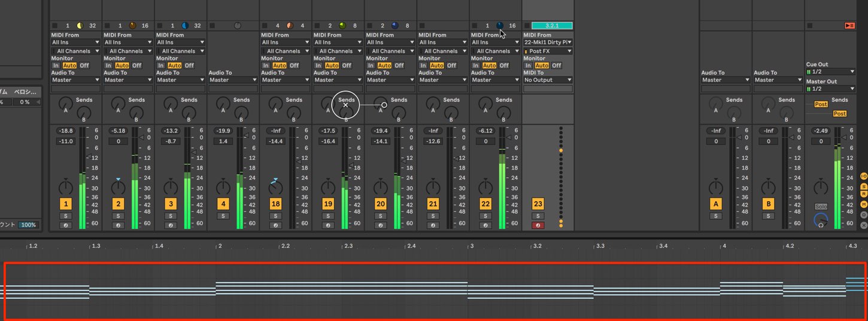The width and height of the screenshot is (868, 321).
Task: Click the blue clip progress icon on track 3
Action: 185,26
